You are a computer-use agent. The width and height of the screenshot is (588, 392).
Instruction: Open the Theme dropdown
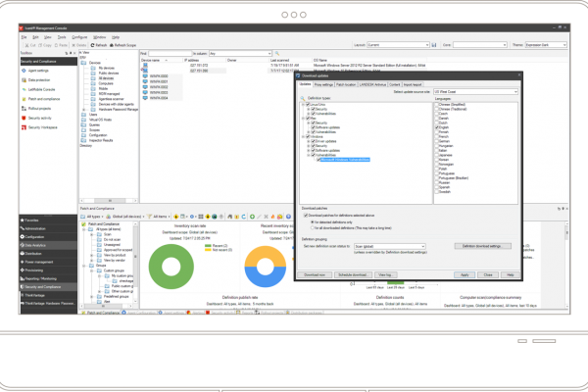[546, 45]
